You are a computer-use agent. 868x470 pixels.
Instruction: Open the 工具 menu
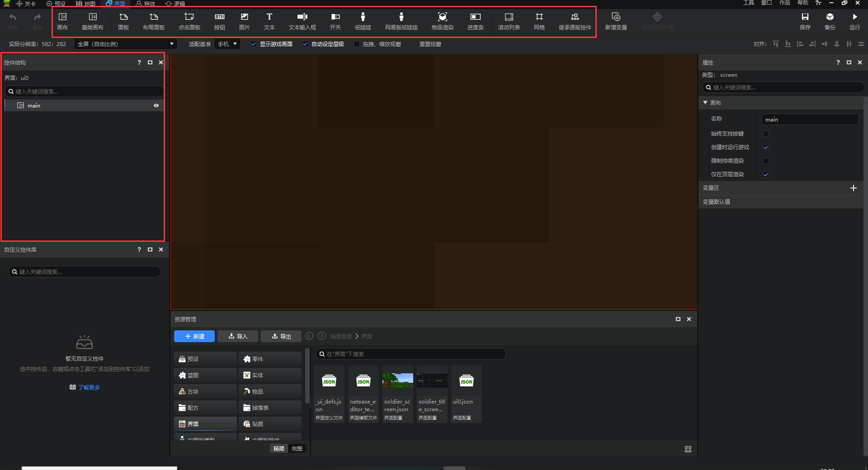coord(748,3)
